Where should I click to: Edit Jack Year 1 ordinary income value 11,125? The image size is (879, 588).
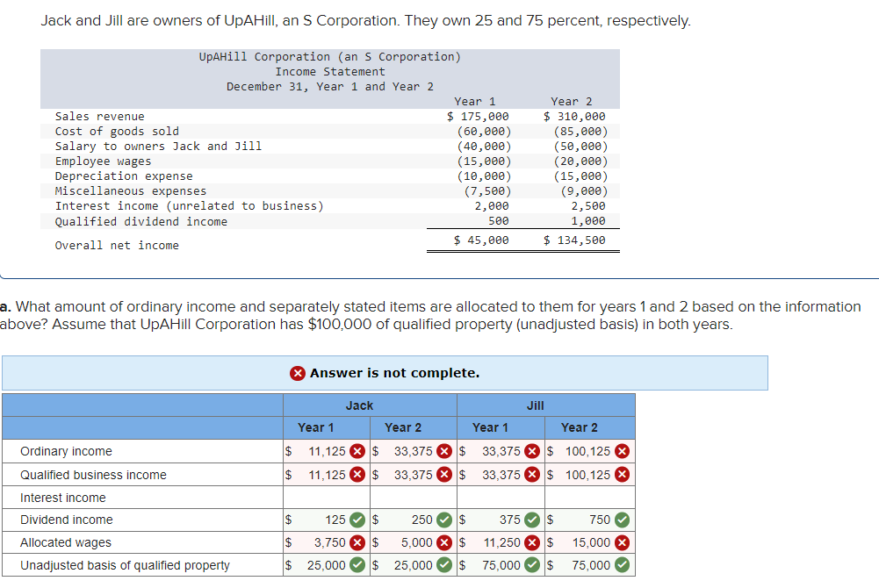[327, 451]
